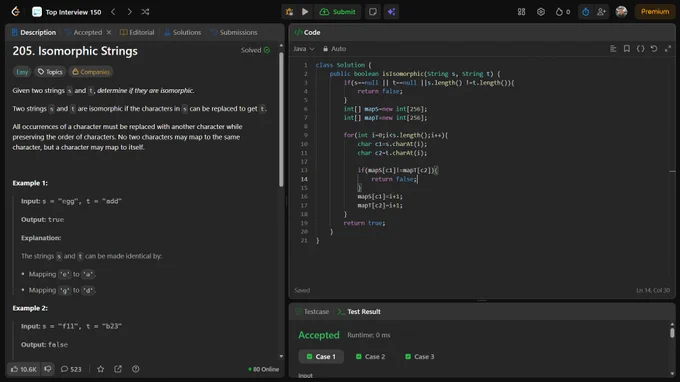The height and width of the screenshot is (382, 680).
Task: Submit the solution
Action: 337,12
